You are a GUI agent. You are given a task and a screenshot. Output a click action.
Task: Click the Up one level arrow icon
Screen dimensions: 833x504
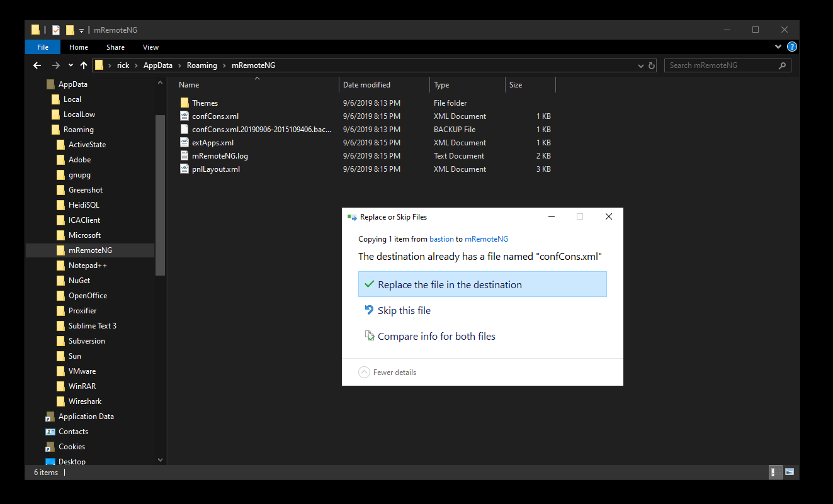[x=84, y=65]
